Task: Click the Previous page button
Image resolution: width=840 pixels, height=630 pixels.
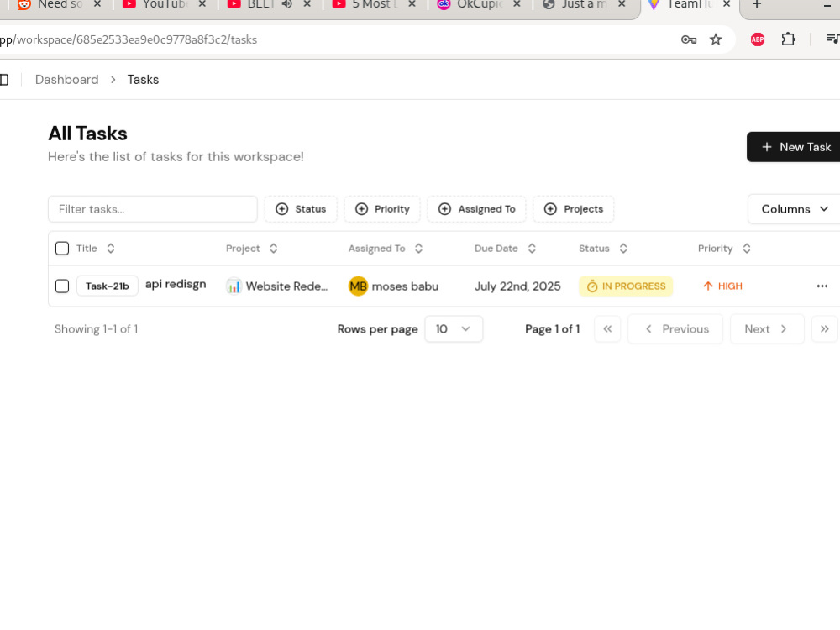Action: pos(675,329)
